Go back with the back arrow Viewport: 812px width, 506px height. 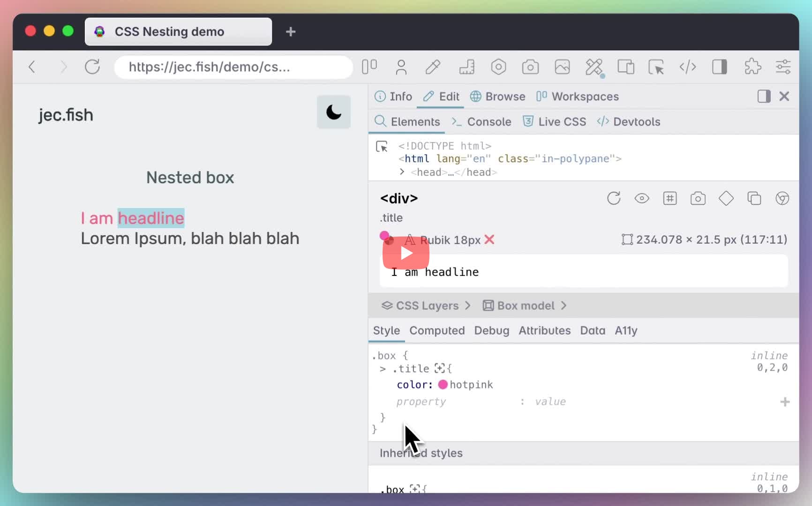(32, 67)
